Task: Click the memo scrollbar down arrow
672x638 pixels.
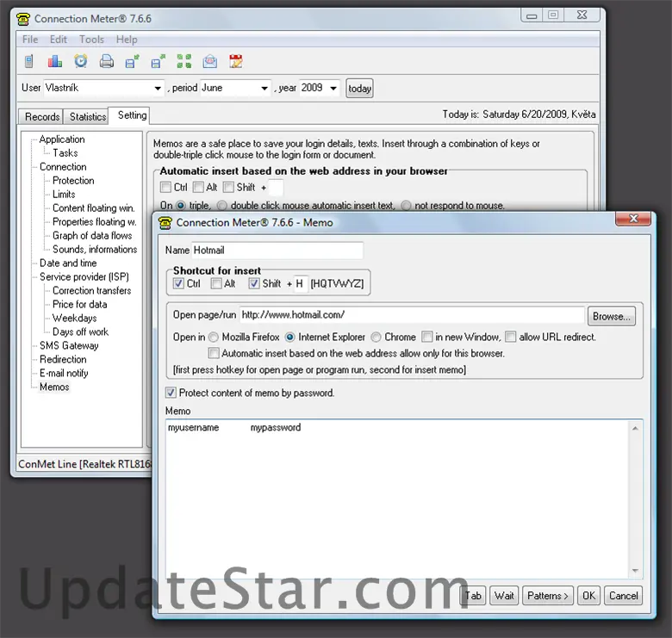Action: (635, 571)
